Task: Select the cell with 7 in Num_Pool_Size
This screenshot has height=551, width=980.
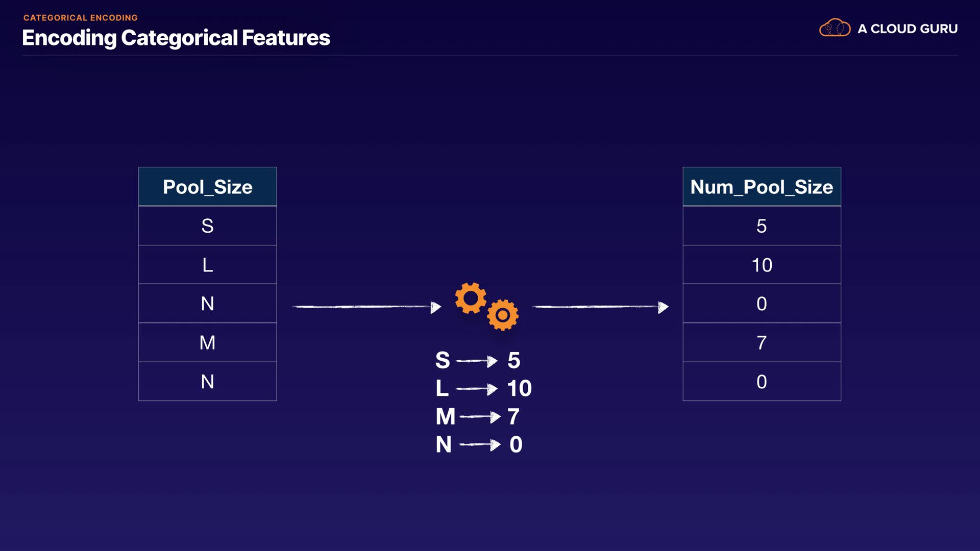Action: click(x=762, y=342)
